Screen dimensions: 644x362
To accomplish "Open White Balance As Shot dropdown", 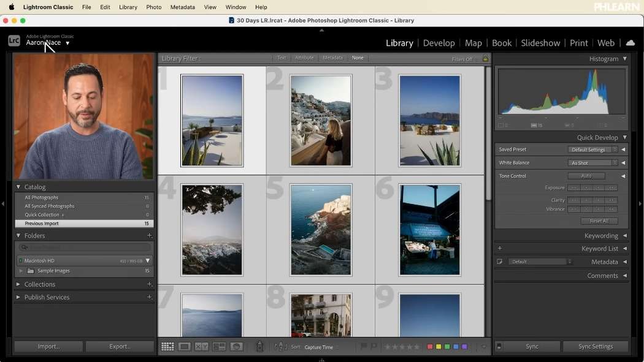I will point(592,163).
